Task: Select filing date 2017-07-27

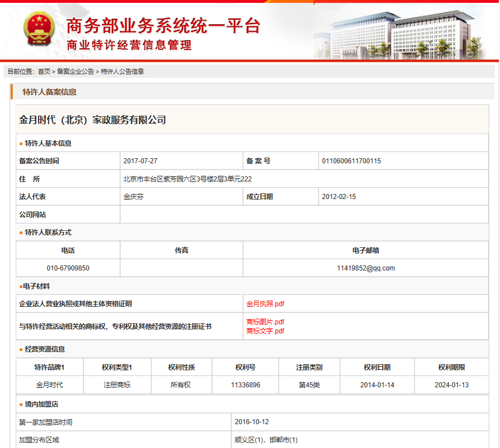Action: [141, 161]
